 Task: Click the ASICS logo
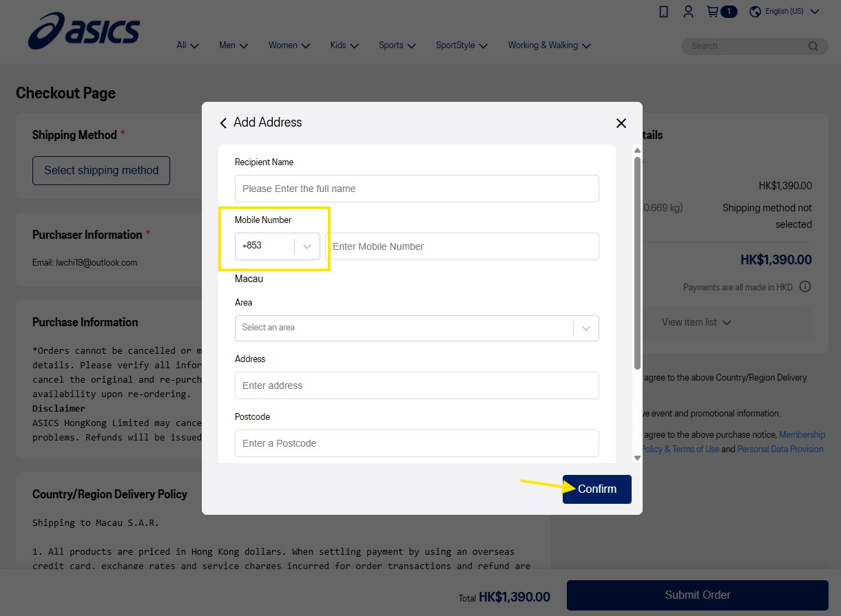(x=83, y=32)
